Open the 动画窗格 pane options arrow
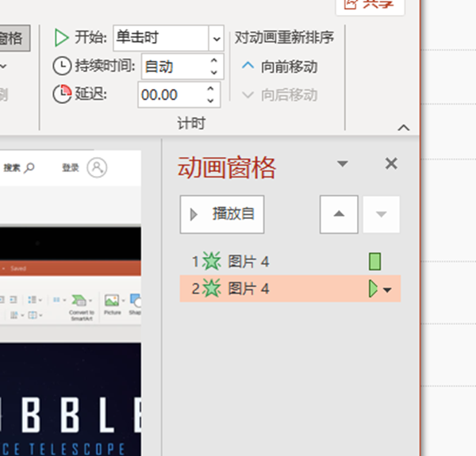Image resolution: width=476 pixels, height=456 pixels. [343, 163]
